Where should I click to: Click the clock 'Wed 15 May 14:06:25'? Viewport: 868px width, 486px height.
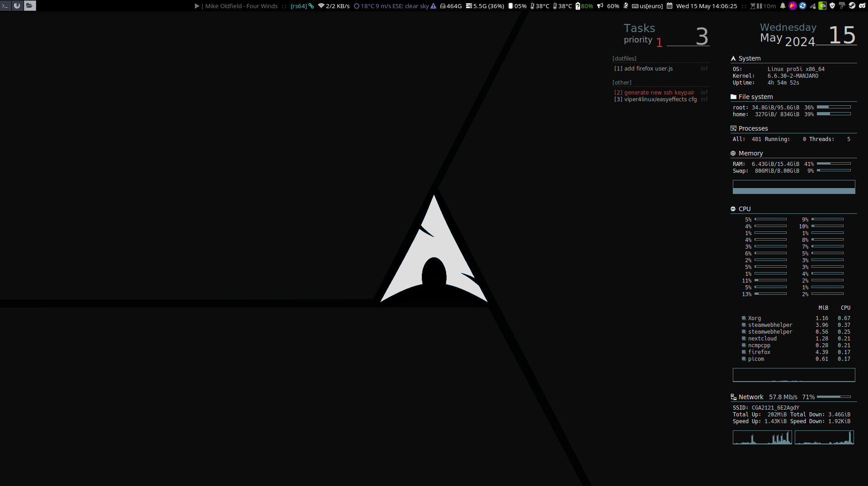coord(707,6)
